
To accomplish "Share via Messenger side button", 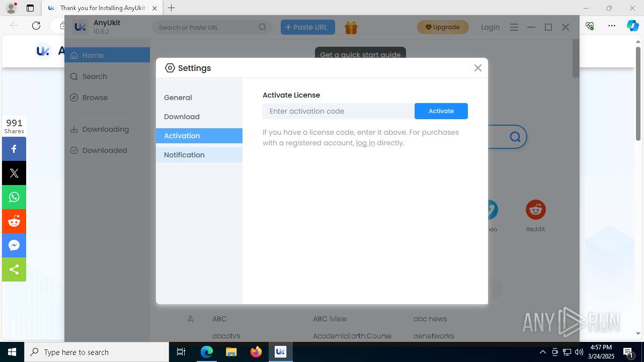I will coord(14,245).
